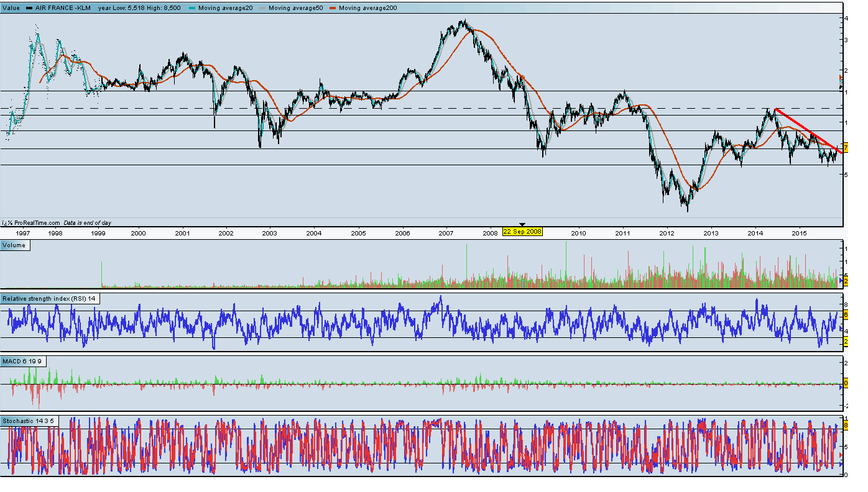The height and width of the screenshot is (492, 868).
Task: Select the Relative strength index (RSI) 14 label
Action: click(50, 299)
